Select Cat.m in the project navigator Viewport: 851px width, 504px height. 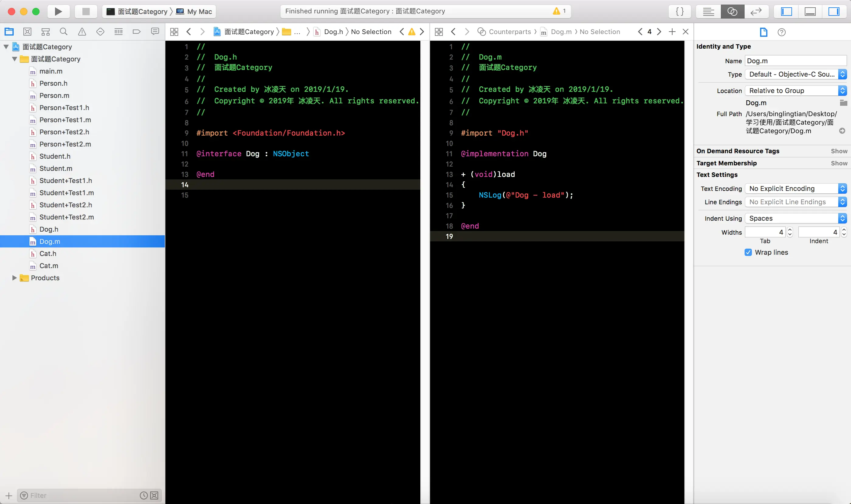tap(49, 266)
